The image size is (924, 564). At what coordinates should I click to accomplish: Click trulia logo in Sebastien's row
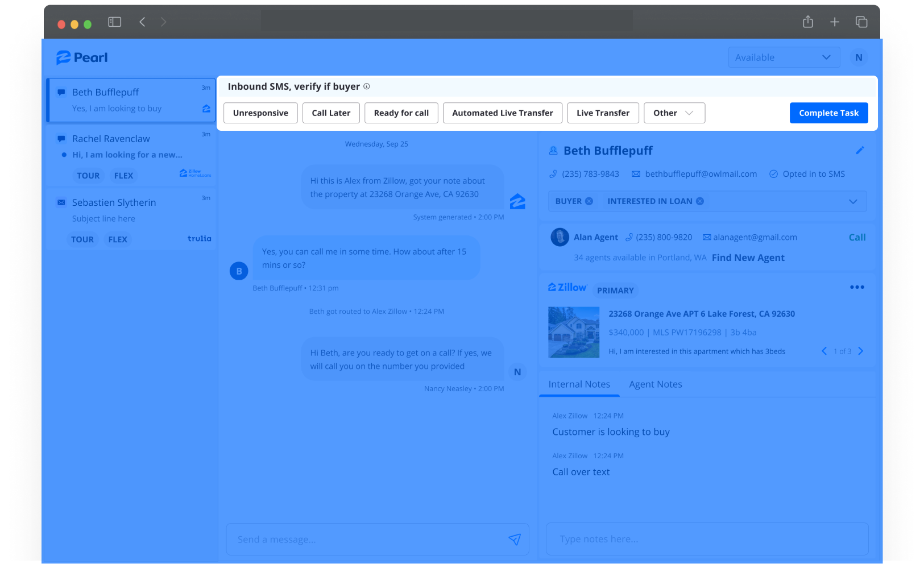coord(199,239)
